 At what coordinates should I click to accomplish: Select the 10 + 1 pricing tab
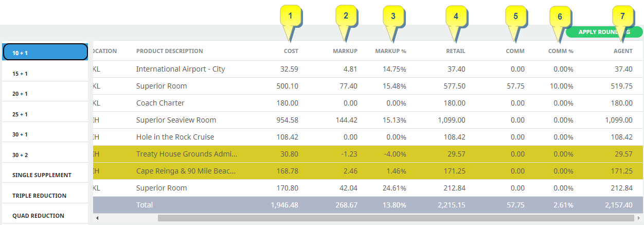point(45,52)
